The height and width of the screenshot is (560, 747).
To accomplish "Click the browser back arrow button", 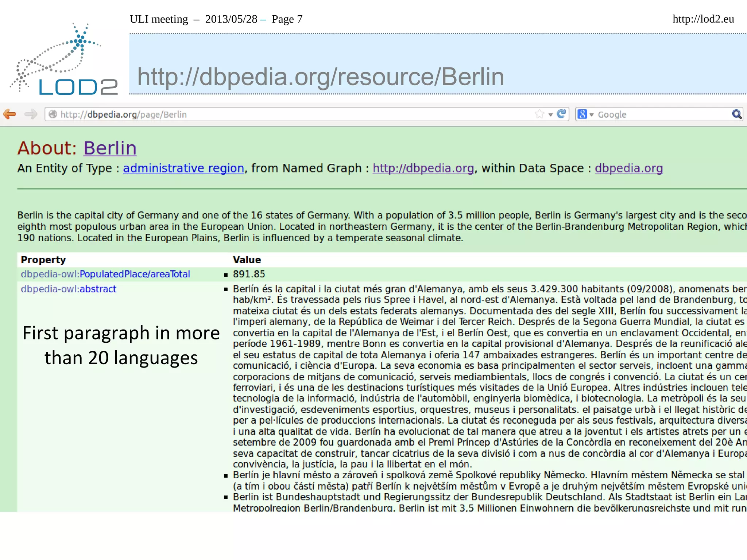I will pyautogui.click(x=9, y=114).
